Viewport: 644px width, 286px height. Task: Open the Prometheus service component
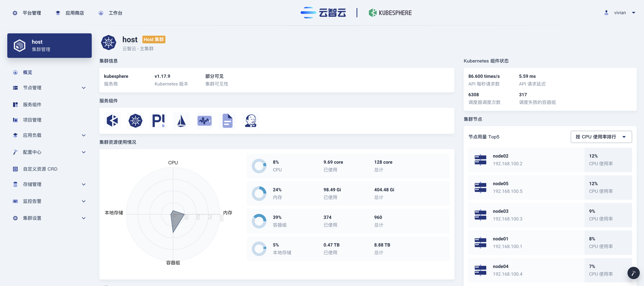[158, 121]
